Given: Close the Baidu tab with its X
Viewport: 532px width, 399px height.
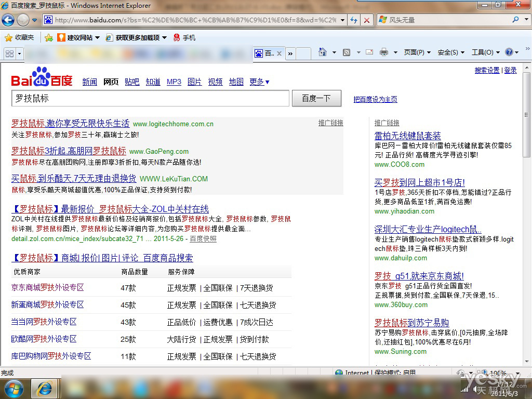Looking at the screenshot, I should pos(279,54).
